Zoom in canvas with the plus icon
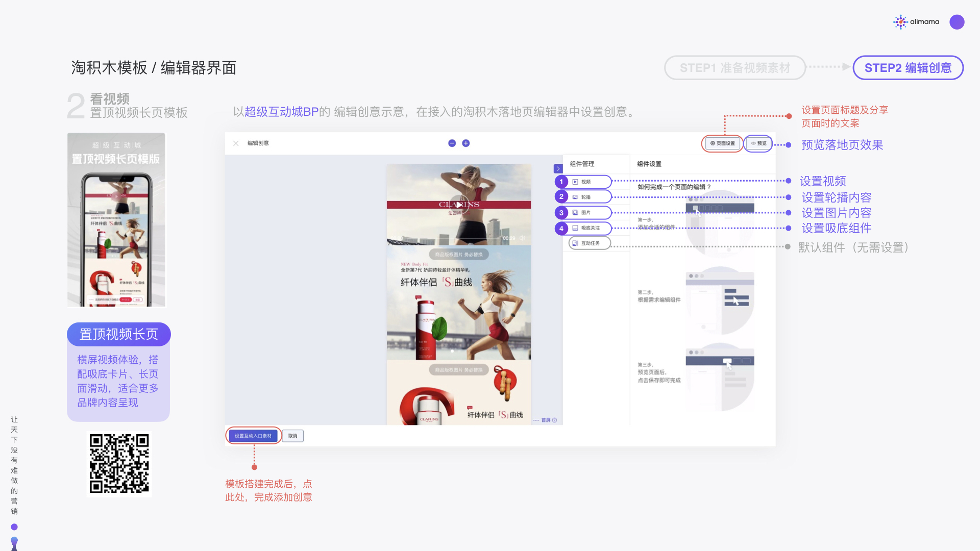The width and height of the screenshot is (980, 551). click(x=466, y=143)
